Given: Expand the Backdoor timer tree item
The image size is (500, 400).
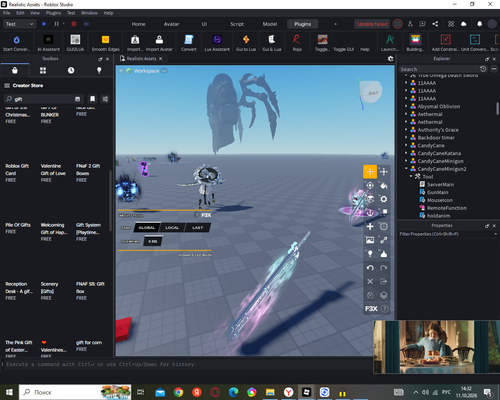Looking at the screenshot, I should tap(406, 138).
